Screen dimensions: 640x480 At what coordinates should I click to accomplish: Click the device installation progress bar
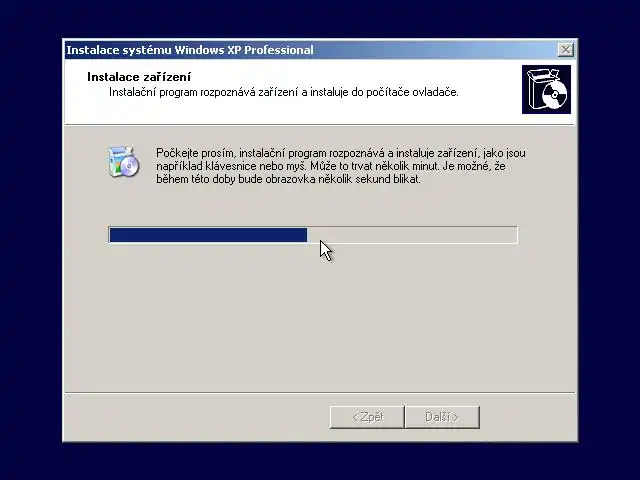click(x=313, y=235)
